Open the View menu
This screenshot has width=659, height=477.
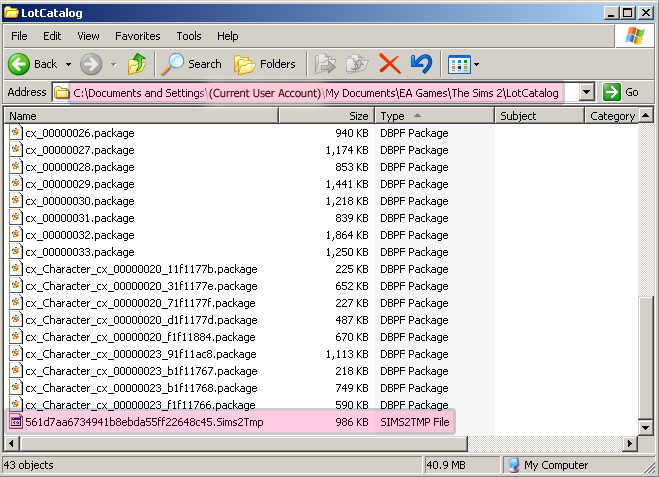point(88,36)
